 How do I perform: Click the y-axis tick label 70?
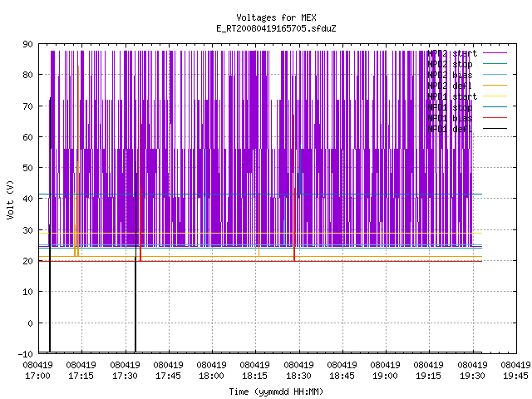27,106
